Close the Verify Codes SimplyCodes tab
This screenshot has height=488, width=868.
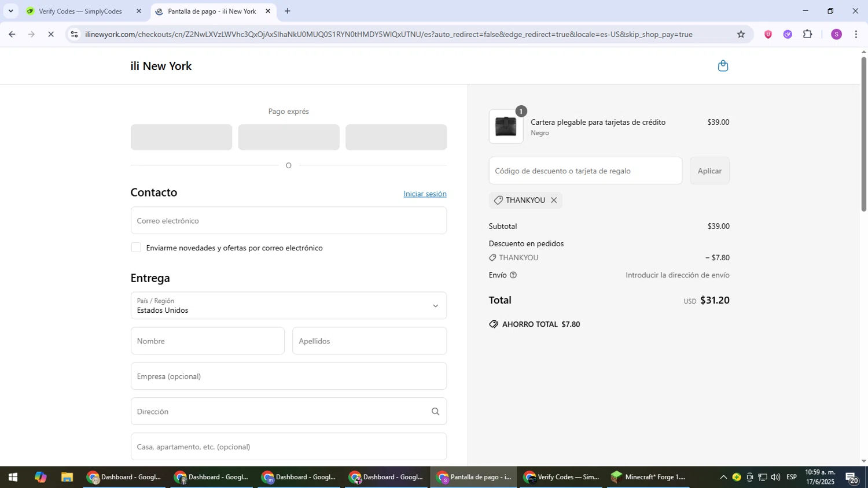click(138, 11)
